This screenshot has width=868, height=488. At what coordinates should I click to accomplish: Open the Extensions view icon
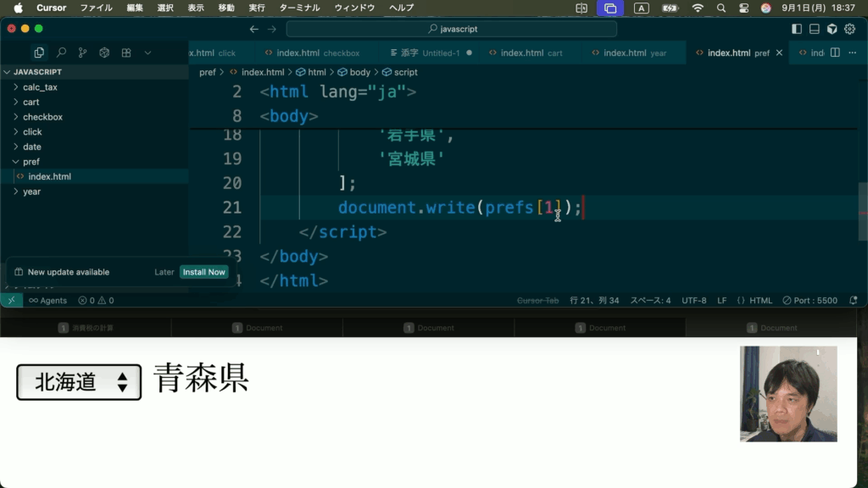[x=126, y=53]
